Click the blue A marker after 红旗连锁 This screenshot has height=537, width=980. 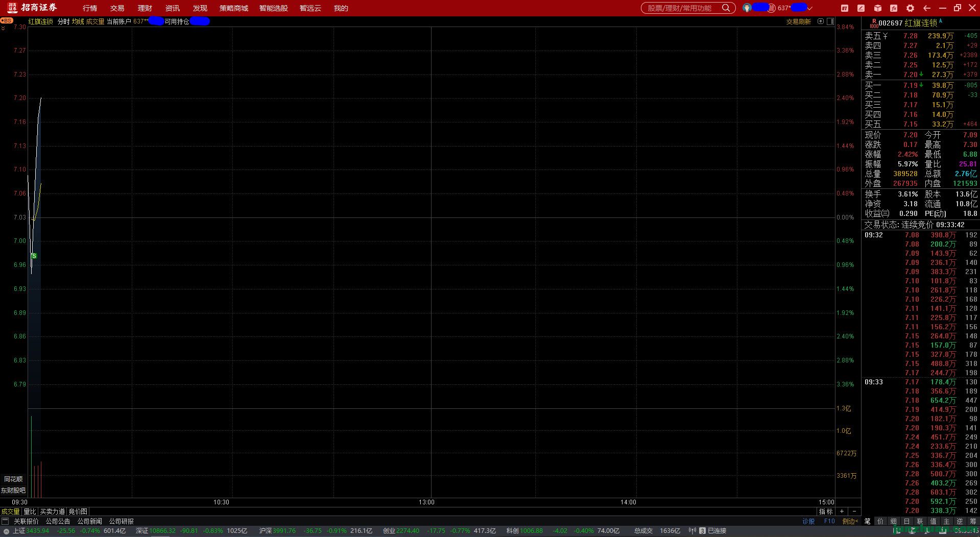pyautogui.click(x=941, y=21)
